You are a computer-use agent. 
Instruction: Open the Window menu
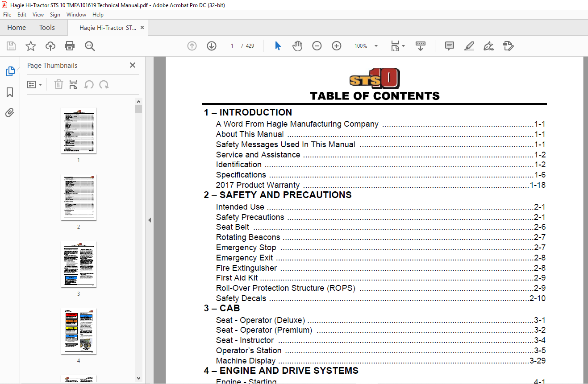click(x=76, y=15)
